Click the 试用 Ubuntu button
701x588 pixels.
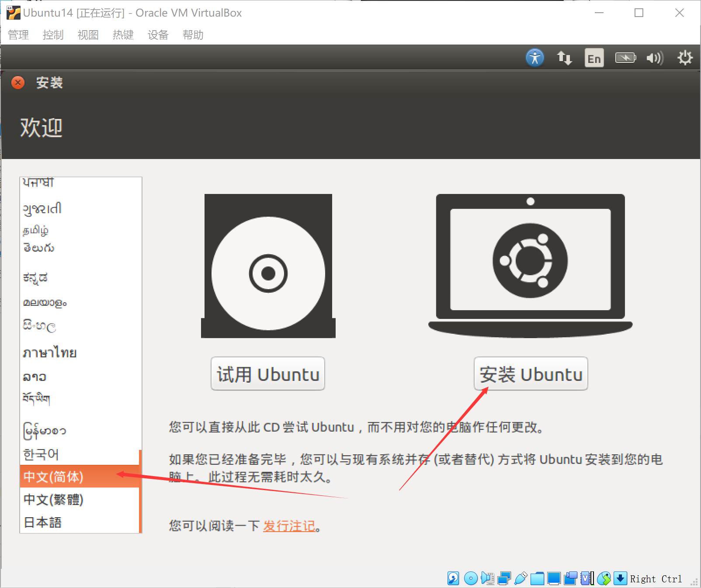pyautogui.click(x=268, y=374)
